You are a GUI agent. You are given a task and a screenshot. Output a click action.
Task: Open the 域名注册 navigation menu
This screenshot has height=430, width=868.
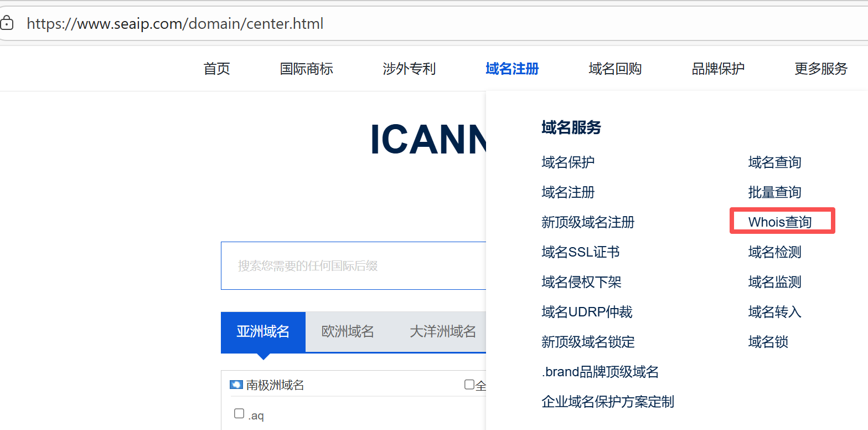[x=512, y=69]
